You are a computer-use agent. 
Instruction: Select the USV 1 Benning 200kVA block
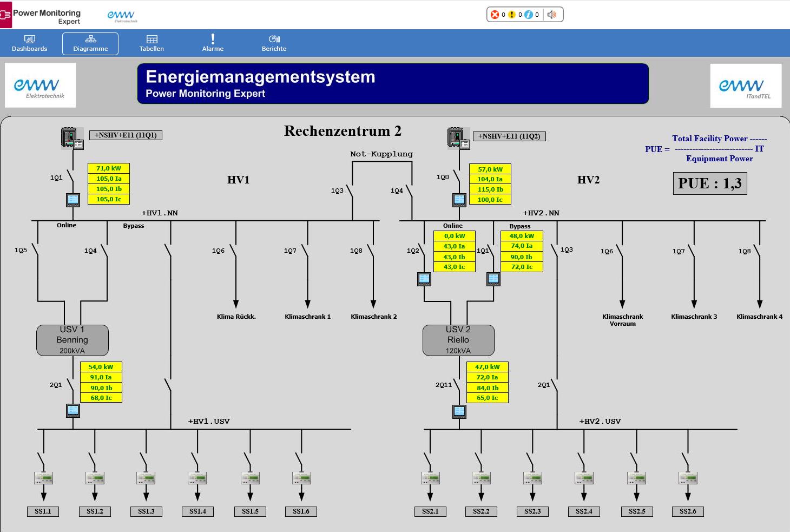coord(73,340)
